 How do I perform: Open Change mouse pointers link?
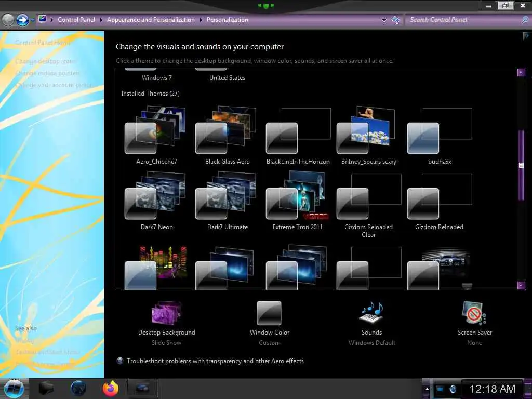tap(47, 73)
